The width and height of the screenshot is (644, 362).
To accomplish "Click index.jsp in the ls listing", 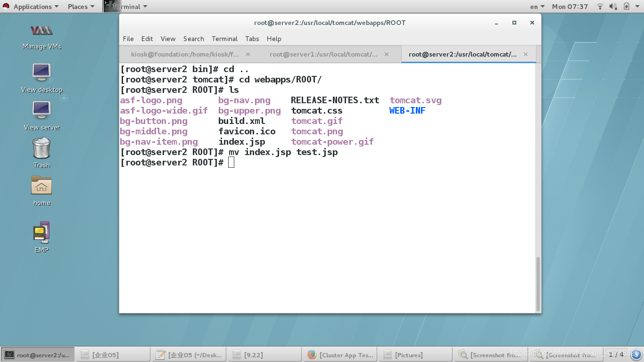I will coord(242,142).
